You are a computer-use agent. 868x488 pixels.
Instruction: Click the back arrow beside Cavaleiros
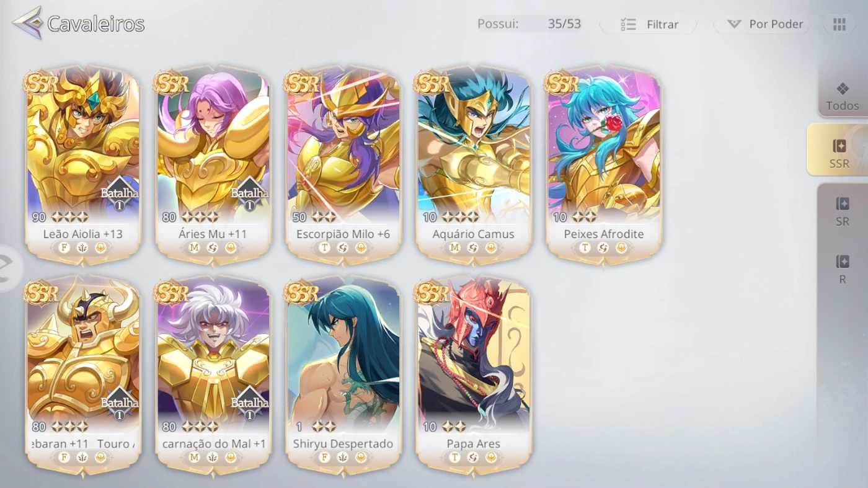pyautogui.click(x=27, y=23)
